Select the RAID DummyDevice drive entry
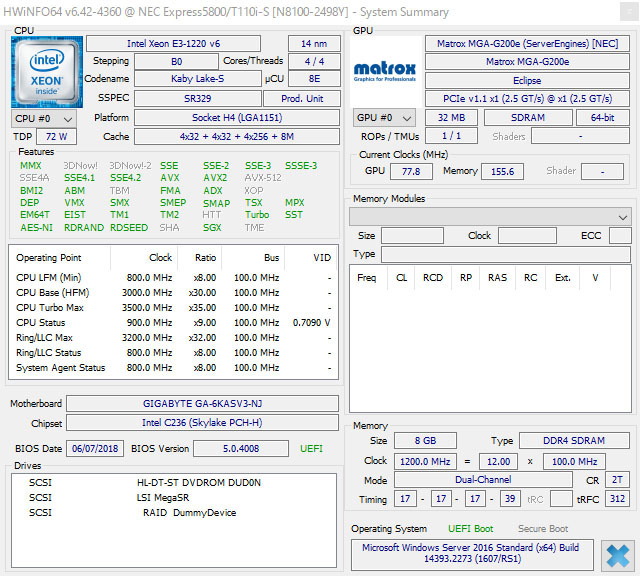 point(189,512)
